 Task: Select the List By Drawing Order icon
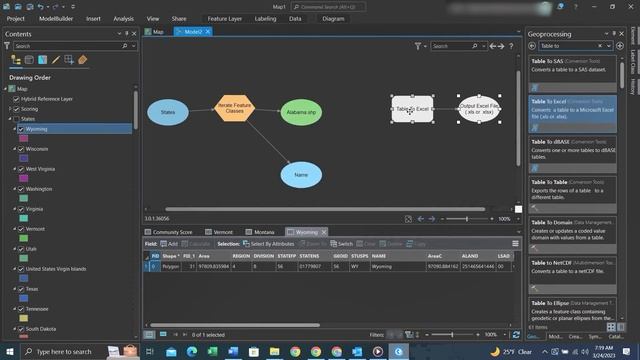pyautogui.click(x=16, y=60)
